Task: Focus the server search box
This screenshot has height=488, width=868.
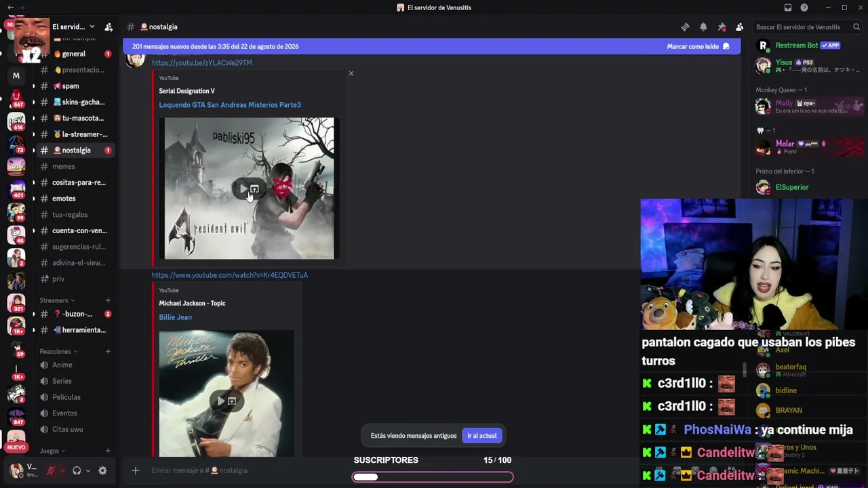Action: 808,27
